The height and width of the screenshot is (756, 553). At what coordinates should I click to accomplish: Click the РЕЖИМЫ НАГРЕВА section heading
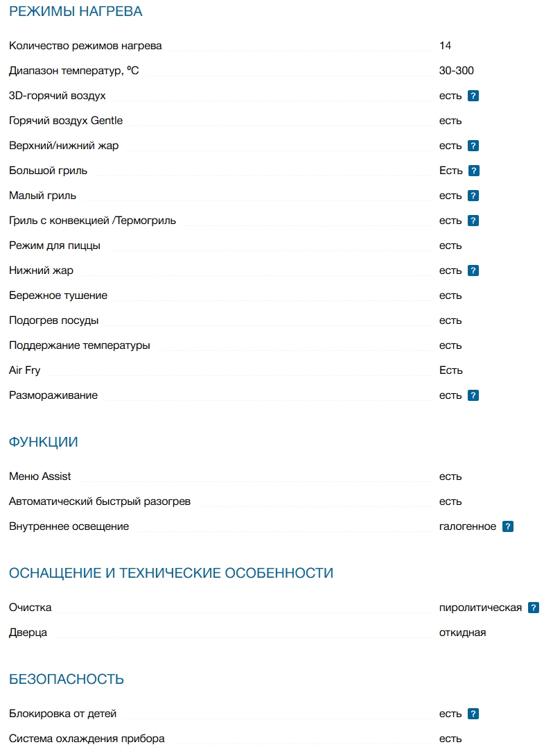(76, 12)
